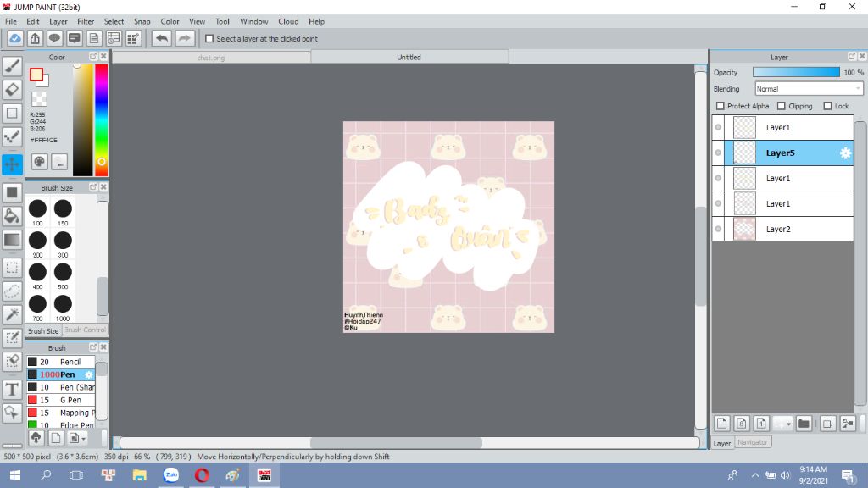
Task: Add a new 1-bit layer
Action: pos(761,424)
